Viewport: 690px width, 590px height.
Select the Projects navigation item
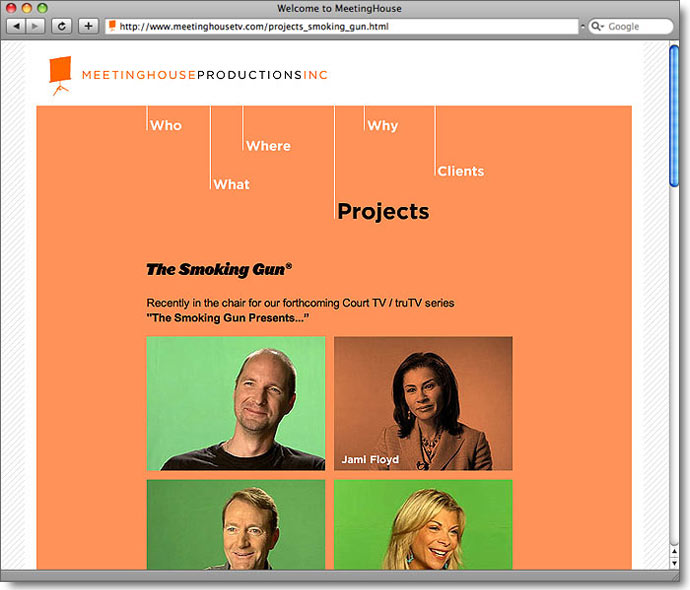(x=383, y=212)
